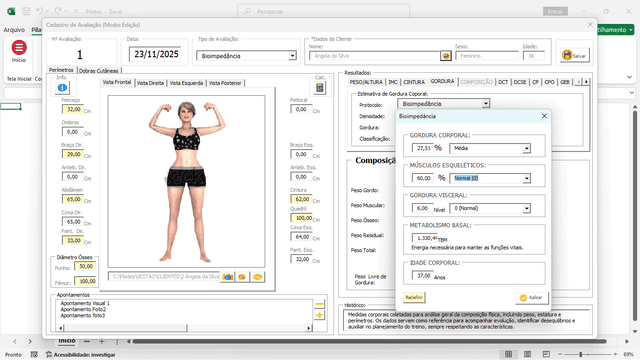Remove an apontamento with the minus icon
Viewport: 640px width, 360px height.
pos(319,304)
